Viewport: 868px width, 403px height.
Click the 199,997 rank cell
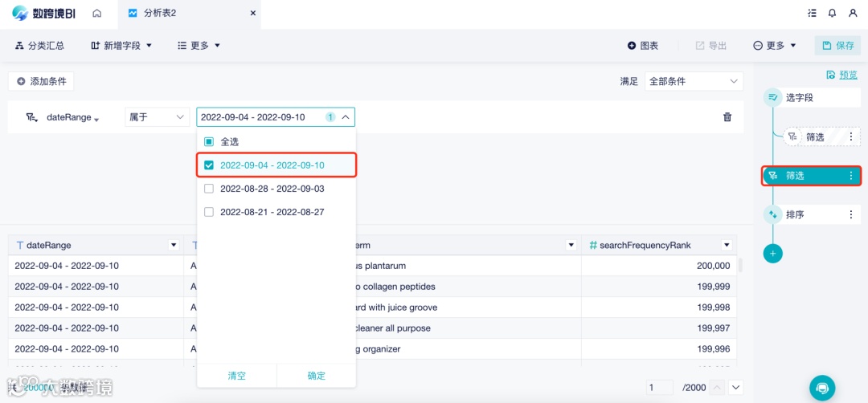coord(659,328)
